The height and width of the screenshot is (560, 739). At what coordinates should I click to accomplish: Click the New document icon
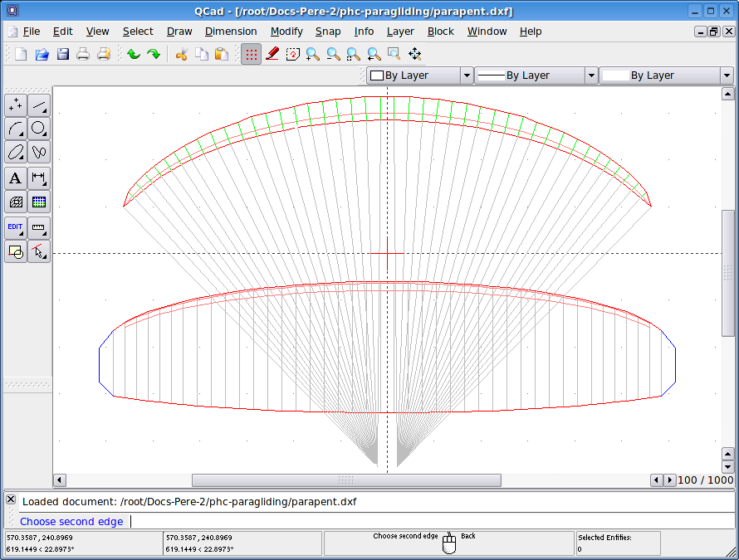point(21,54)
